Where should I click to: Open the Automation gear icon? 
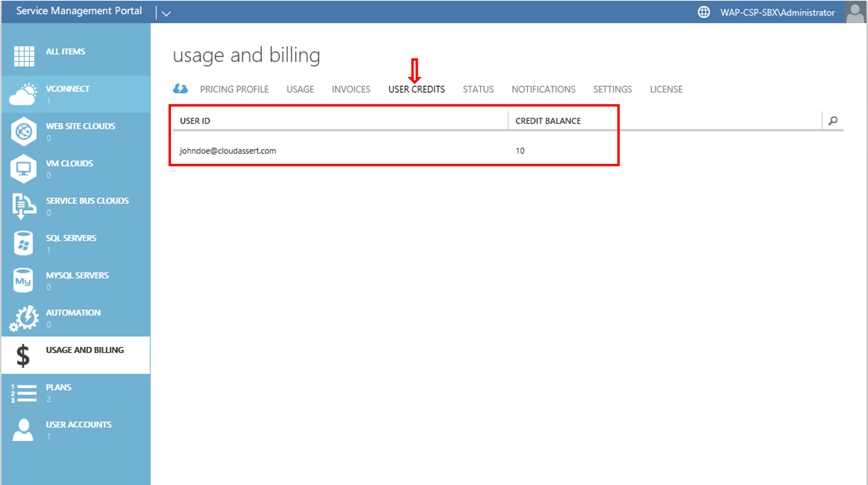24,318
